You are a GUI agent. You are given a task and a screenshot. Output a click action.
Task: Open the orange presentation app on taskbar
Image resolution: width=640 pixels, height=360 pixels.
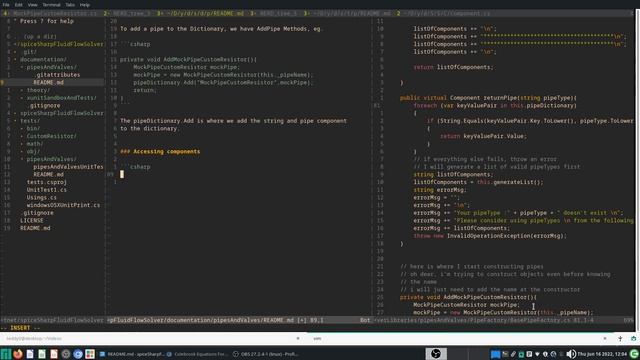[x=54, y=354]
